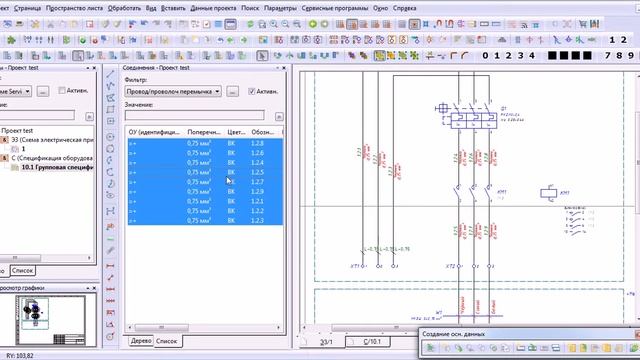Open the Сервисные программы menu
The height and width of the screenshot is (360, 640).
pyautogui.click(x=335, y=8)
